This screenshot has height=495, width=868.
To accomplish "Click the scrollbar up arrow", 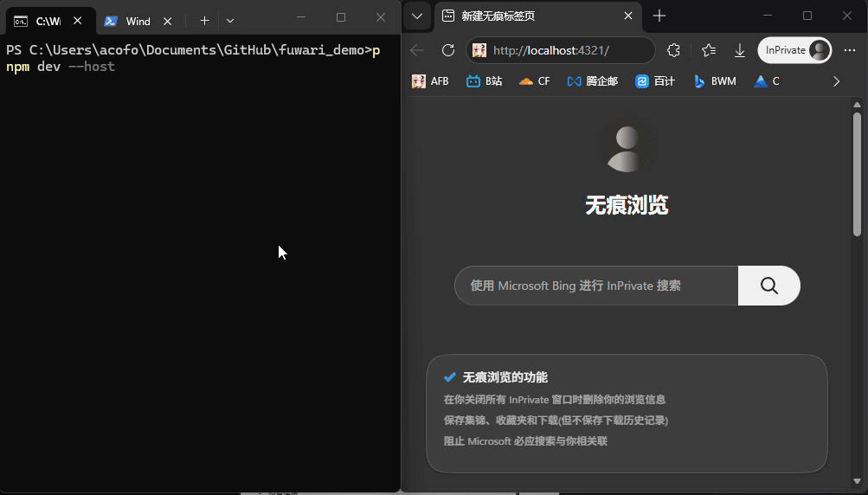I will click(x=857, y=105).
